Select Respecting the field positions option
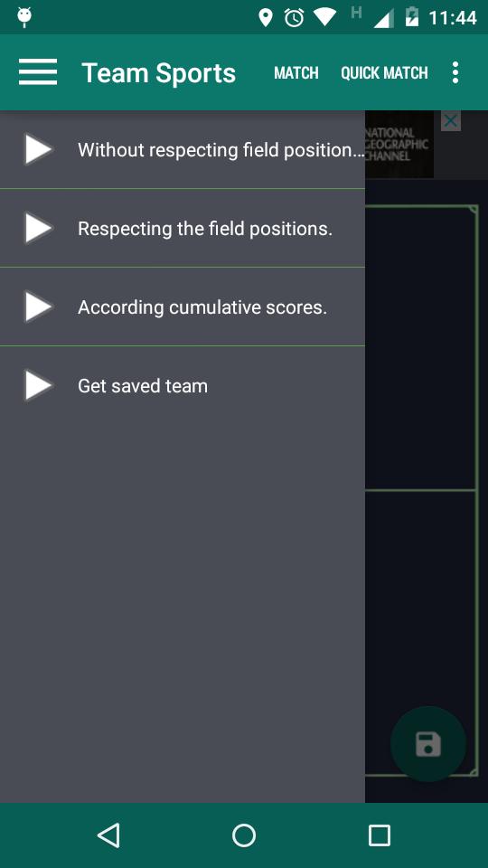488x868 pixels. [183, 228]
